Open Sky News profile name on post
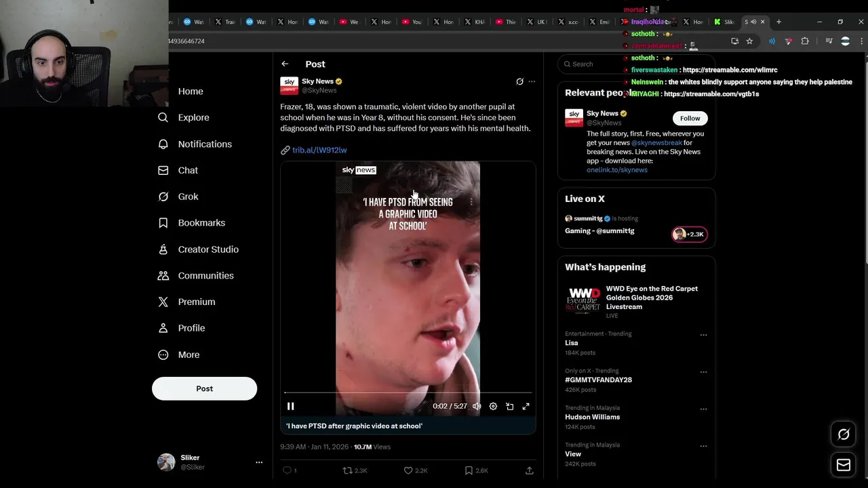868x488 pixels. [x=317, y=81]
